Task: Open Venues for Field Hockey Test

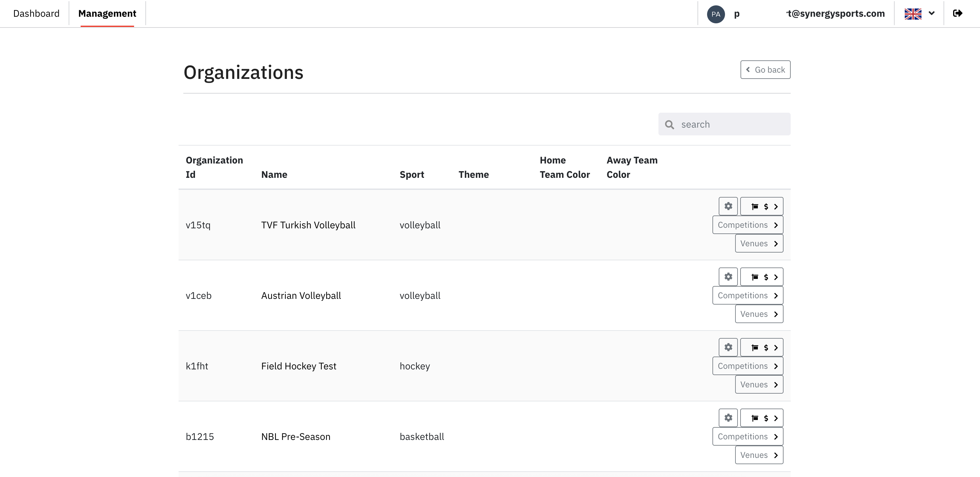Action: [x=758, y=384]
